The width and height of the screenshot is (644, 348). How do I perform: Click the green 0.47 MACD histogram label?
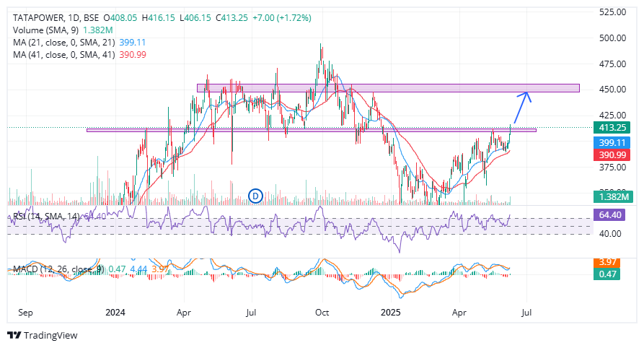(x=607, y=274)
